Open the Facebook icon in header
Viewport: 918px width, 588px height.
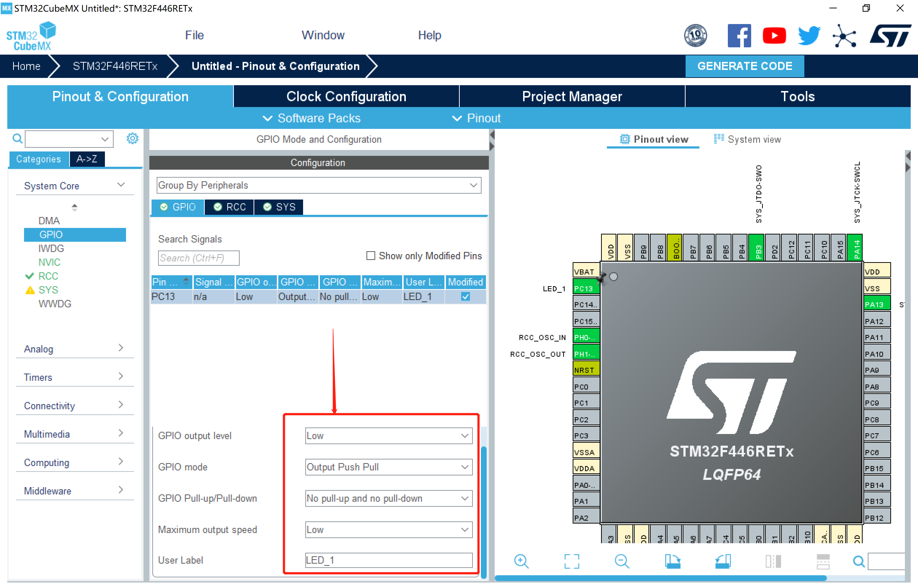pyautogui.click(x=739, y=36)
